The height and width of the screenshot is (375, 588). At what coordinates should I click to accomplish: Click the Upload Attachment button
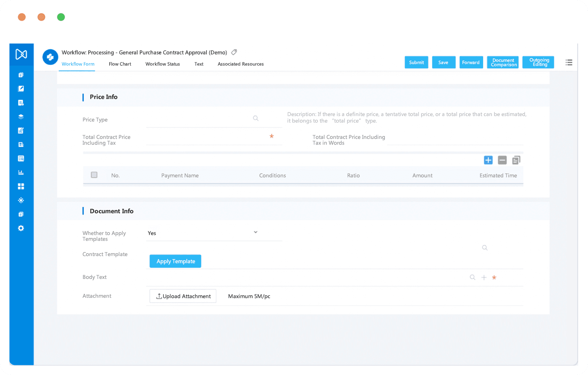pos(183,296)
